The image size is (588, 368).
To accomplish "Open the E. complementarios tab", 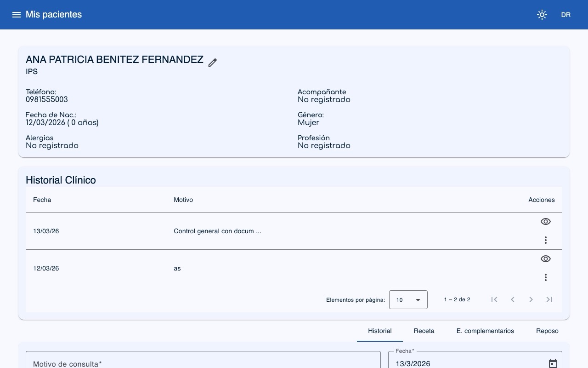I will point(485,331).
